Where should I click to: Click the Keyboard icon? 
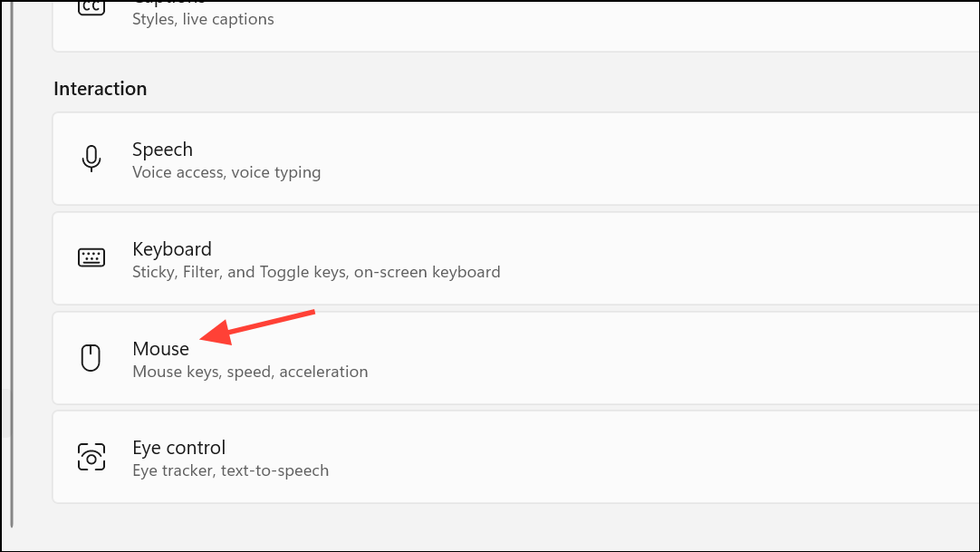pyautogui.click(x=91, y=257)
